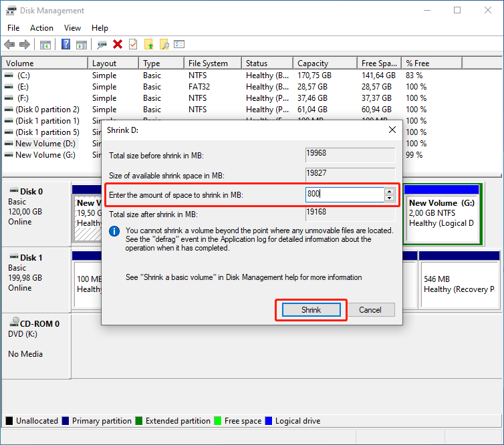Viewport: 504px width, 445px height.
Task: Sort by the Capacity column header
Action: [326, 63]
